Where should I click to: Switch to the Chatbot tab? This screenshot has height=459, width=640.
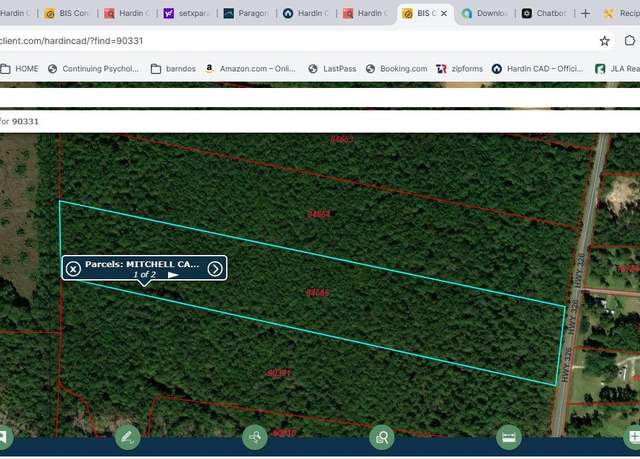545,13
